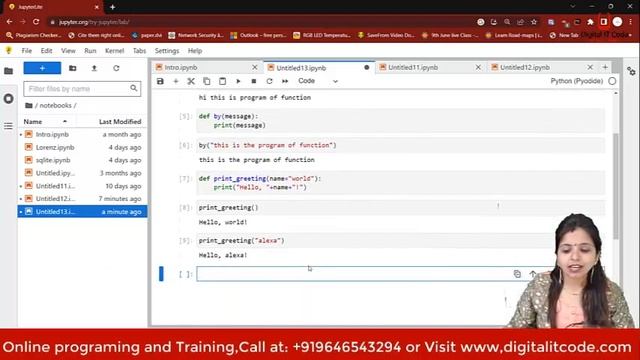The height and width of the screenshot is (360, 640).
Task: Open the browser extensions puzzle icon
Action: (x=590, y=22)
